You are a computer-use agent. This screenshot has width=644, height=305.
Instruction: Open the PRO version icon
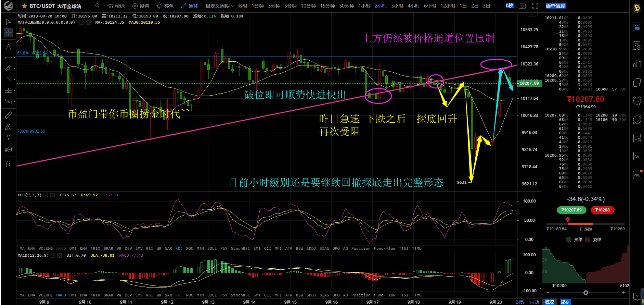[637, 175]
